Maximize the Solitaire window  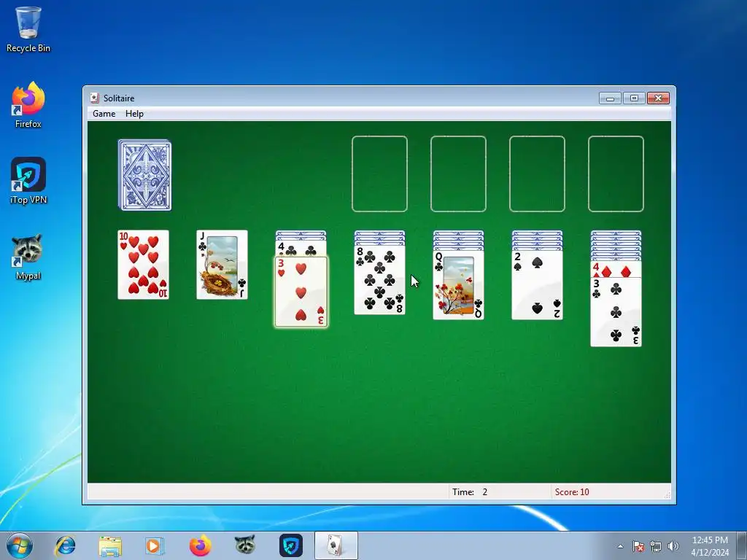634,98
